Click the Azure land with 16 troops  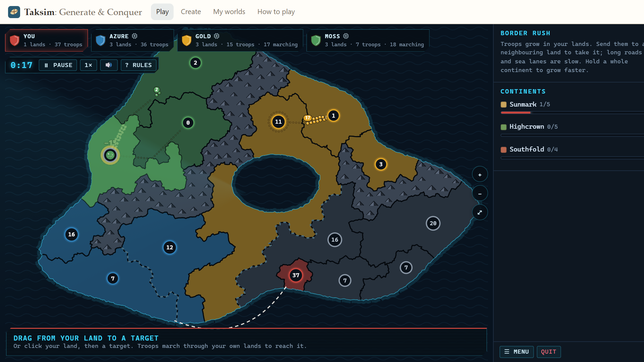pos(71,234)
